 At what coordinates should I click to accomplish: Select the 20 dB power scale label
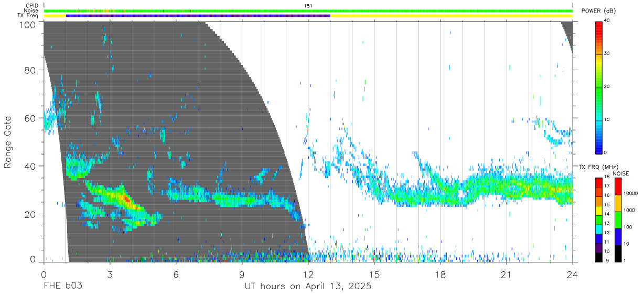607,86
